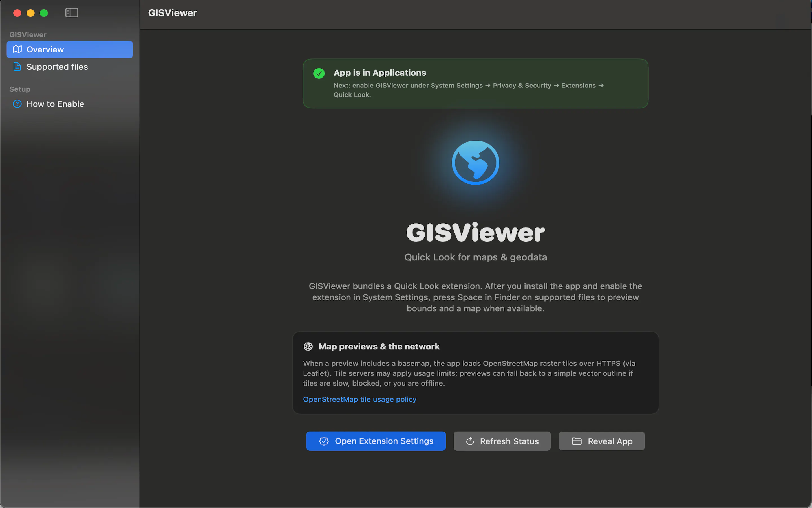Click the Refresh Status button

(502, 441)
